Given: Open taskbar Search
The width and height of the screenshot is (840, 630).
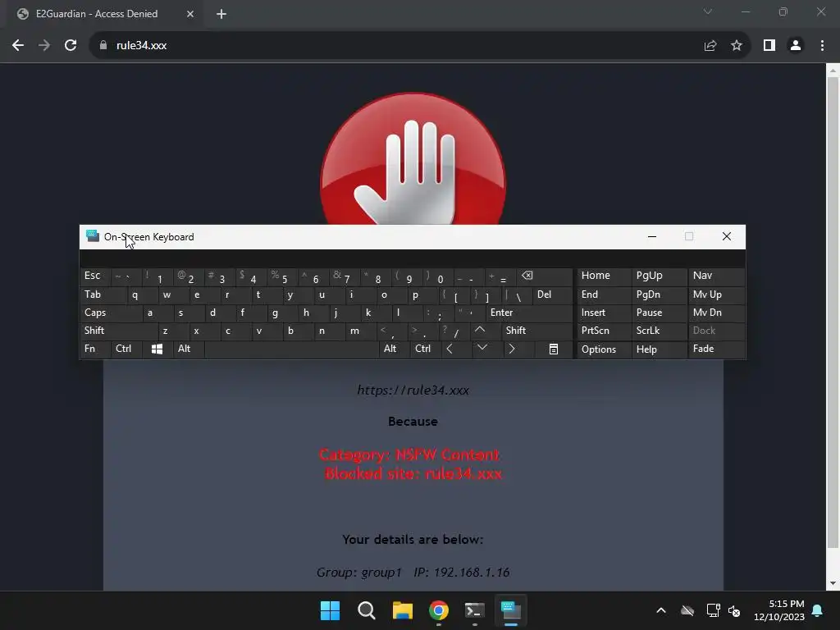Looking at the screenshot, I should point(367,610).
